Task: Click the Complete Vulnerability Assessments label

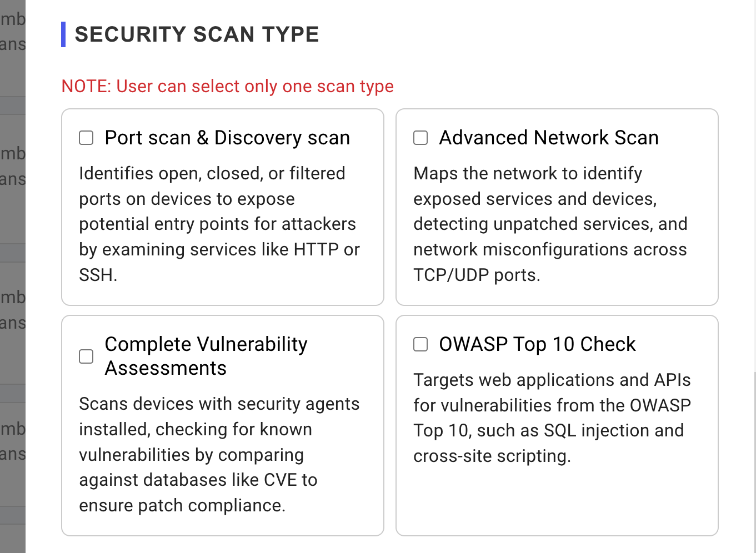Action: tap(206, 355)
